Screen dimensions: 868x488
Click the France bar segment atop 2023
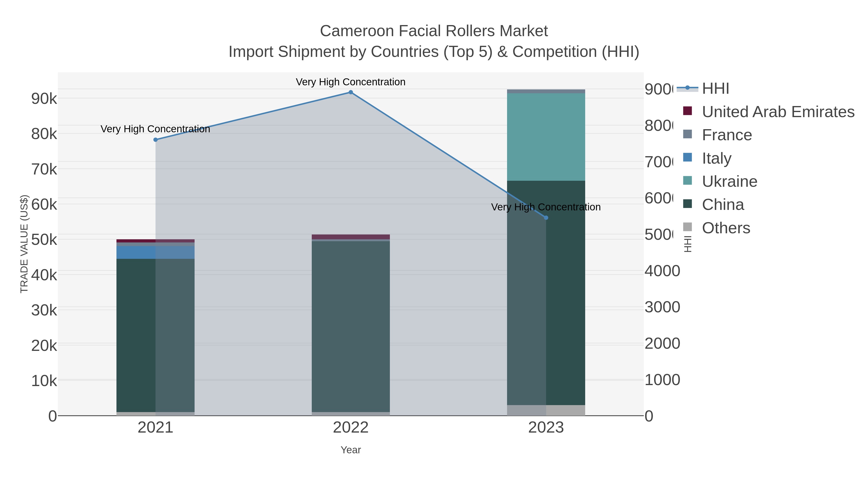(546, 91)
